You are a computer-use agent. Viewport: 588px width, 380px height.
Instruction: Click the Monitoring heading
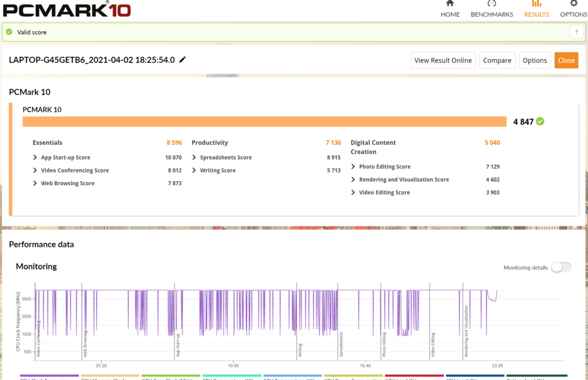(x=36, y=267)
